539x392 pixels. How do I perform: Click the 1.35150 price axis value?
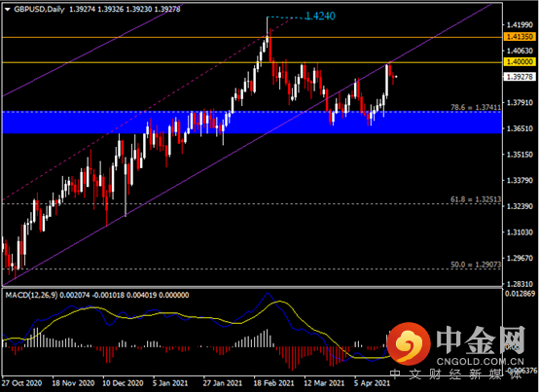pos(520,155)
